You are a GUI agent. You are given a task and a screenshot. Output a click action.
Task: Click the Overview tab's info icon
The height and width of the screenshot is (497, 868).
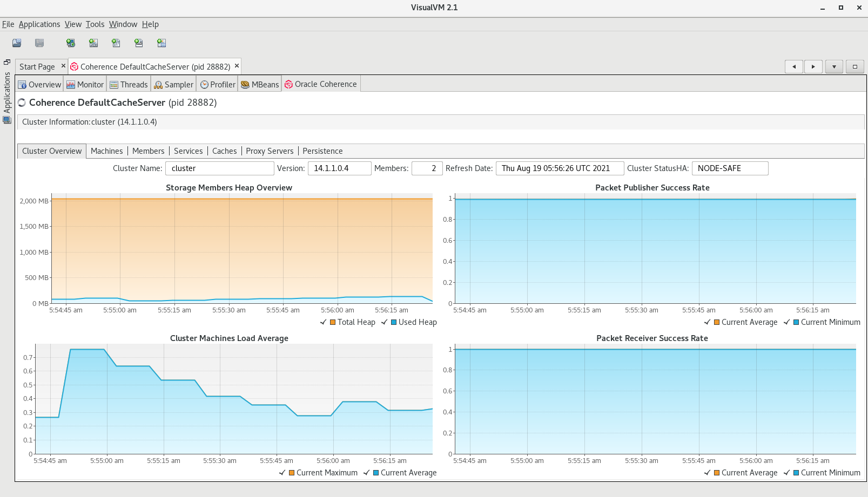click(22, 85)
